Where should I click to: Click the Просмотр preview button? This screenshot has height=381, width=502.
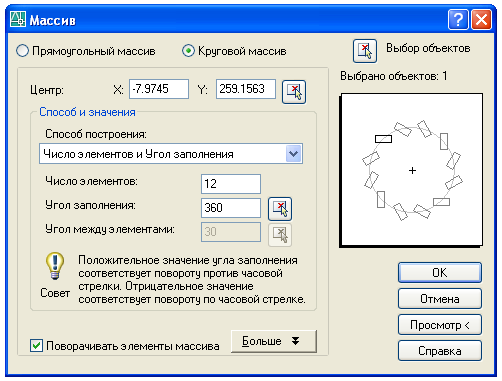pyautogui.click(x=440, y=325)
